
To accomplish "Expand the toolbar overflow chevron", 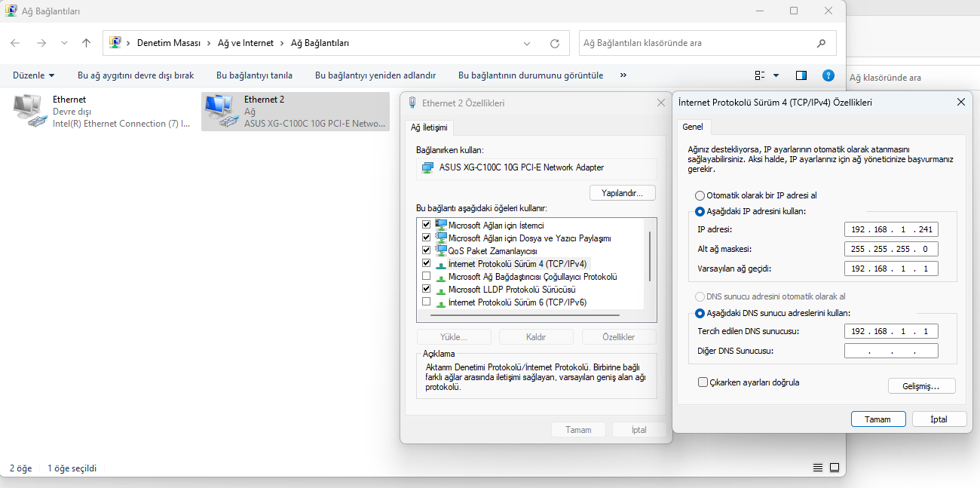I will (x=623, y=75).
